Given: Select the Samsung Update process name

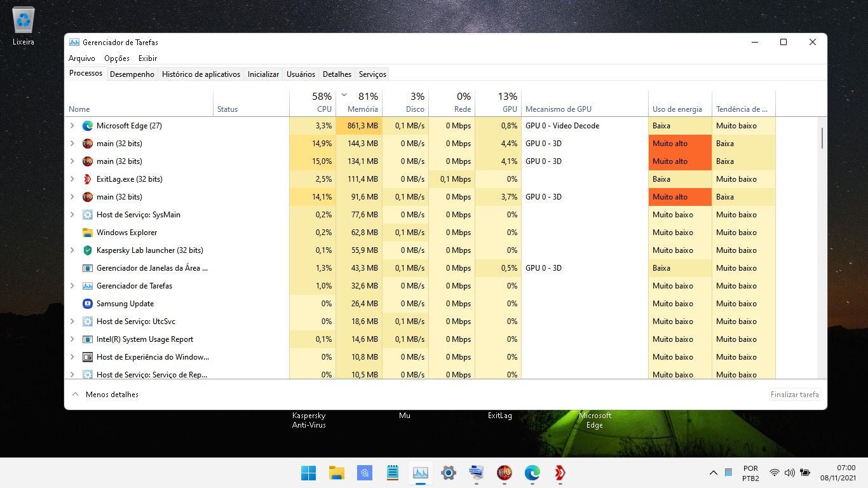Looking at the screenshot, I should [x=125, y=304].
